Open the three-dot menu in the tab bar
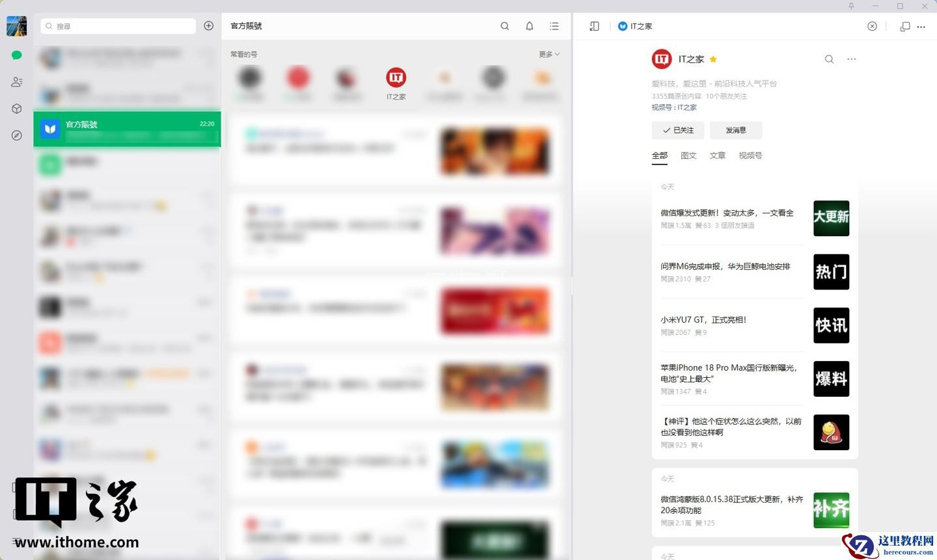 click(x=921, y=27)
